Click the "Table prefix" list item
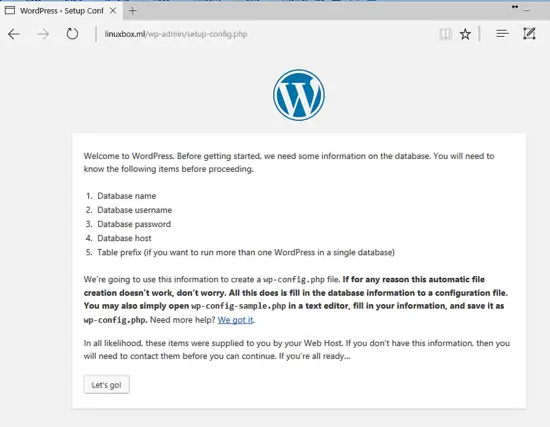 pos(246,252)
